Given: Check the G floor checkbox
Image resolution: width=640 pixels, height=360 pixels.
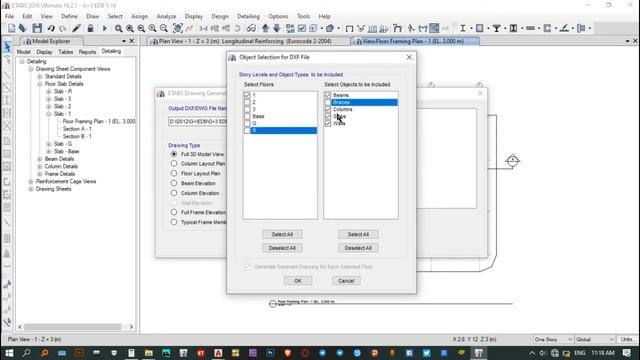Looking at the screenshot, I should pyautogui.click(x=247, y=123).
